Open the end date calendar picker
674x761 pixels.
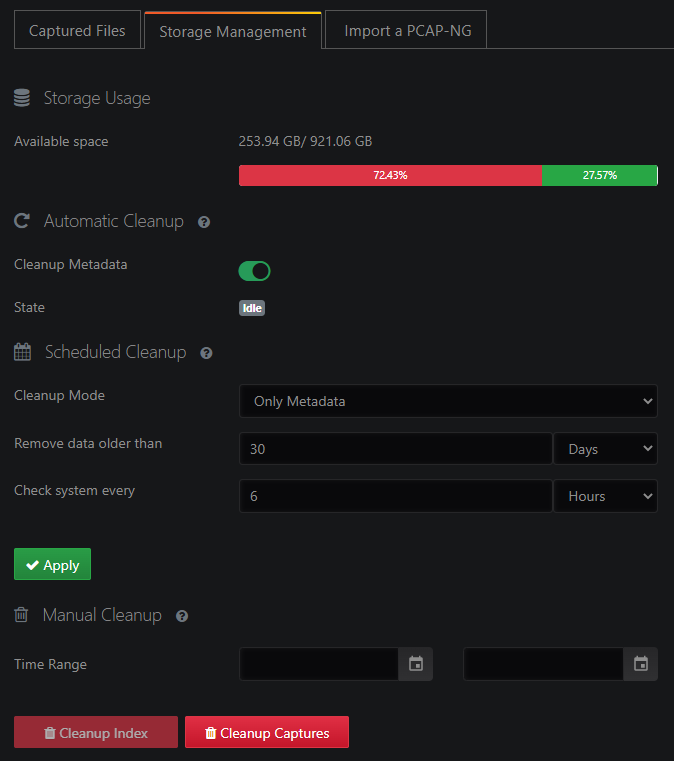[x=641, y=664]
